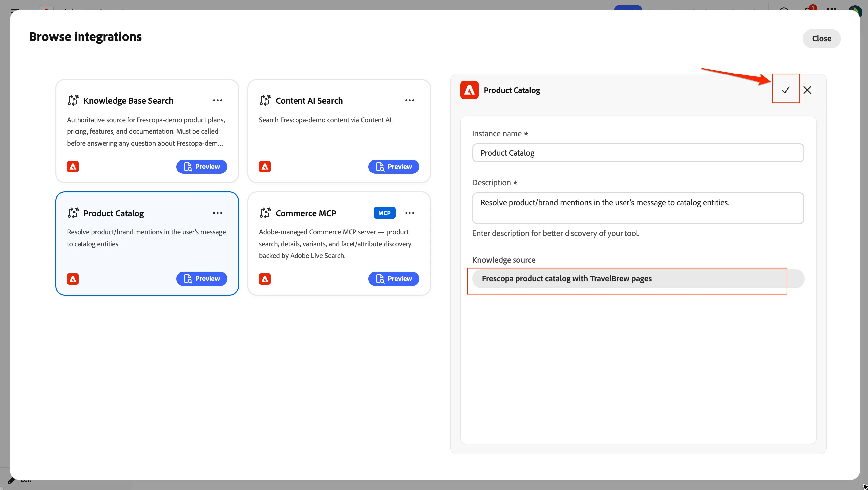
Task: Click the MCP badge on Commerce MCP
Action: pyautogui.click(x=384, y=213)
